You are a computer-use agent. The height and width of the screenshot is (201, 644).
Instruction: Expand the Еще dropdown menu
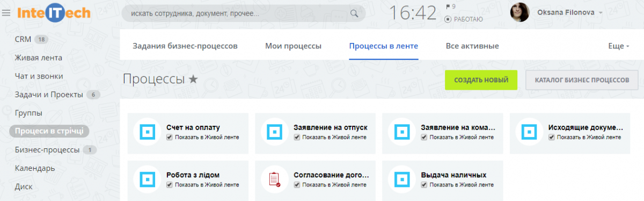[618, 46]
